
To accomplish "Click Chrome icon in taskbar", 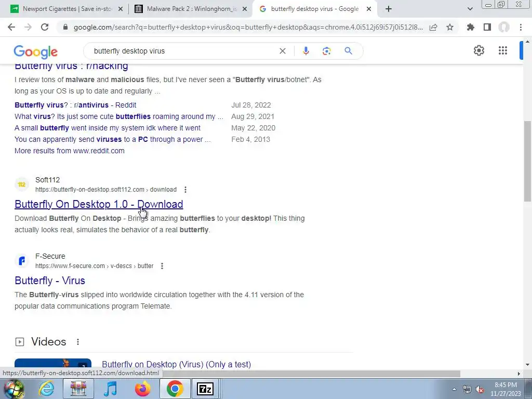I will coord(175,389).
